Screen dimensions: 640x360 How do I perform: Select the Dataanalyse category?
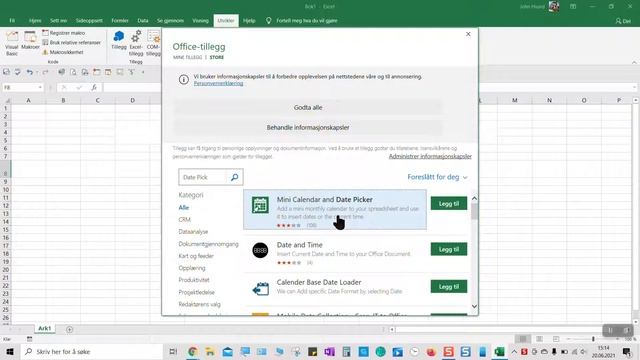tap(193, 231)
